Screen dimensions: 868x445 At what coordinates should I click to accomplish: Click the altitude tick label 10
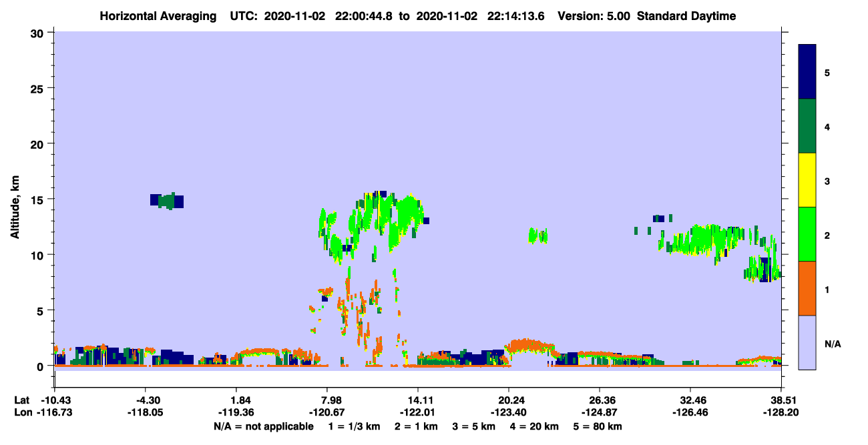tap(39, 255)
